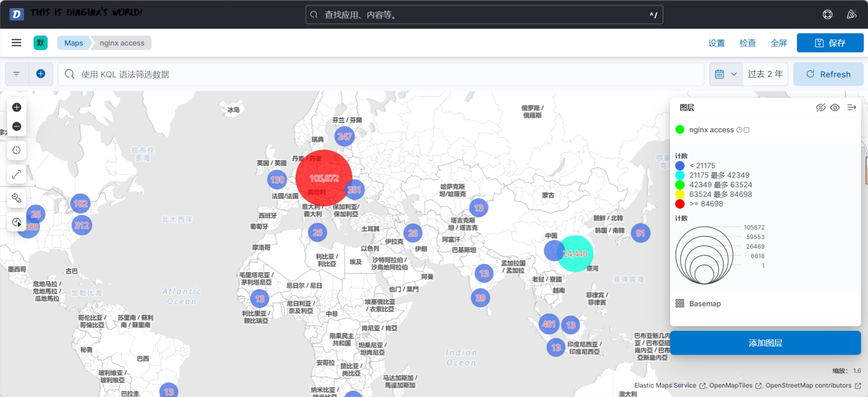This screenshot has height=397, width=868.
Task: Open the help lifebuoy icon
Action: click(x=828, y=15)
